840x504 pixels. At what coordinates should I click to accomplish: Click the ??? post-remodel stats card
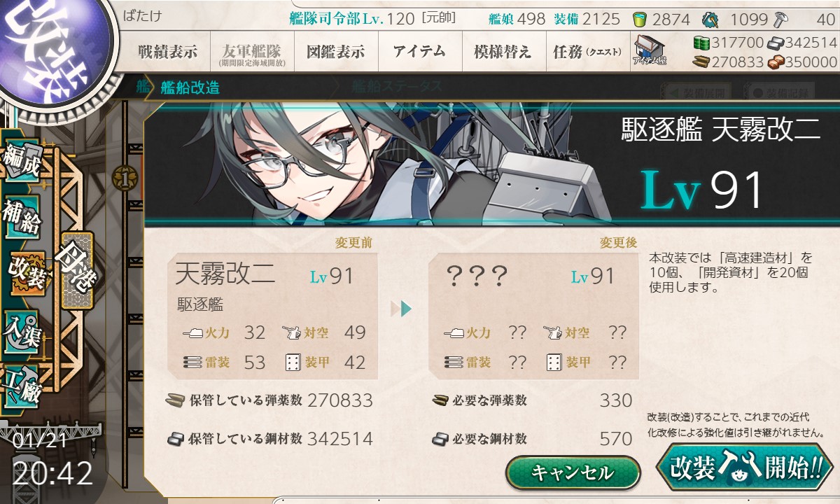click(533, 316)
